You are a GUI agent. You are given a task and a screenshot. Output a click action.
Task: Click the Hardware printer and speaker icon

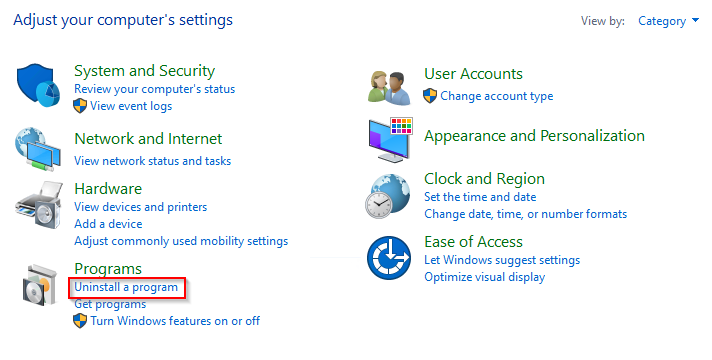coord(38,205)
